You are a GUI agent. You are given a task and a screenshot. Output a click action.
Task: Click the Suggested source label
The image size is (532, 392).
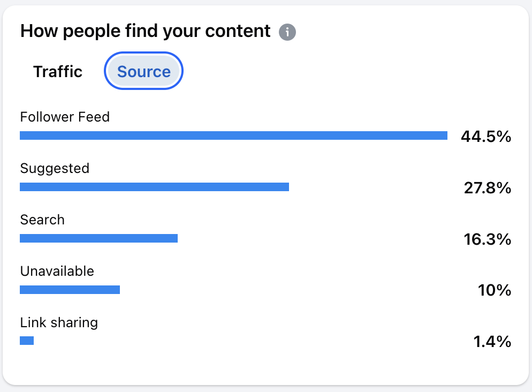[55, 168]
